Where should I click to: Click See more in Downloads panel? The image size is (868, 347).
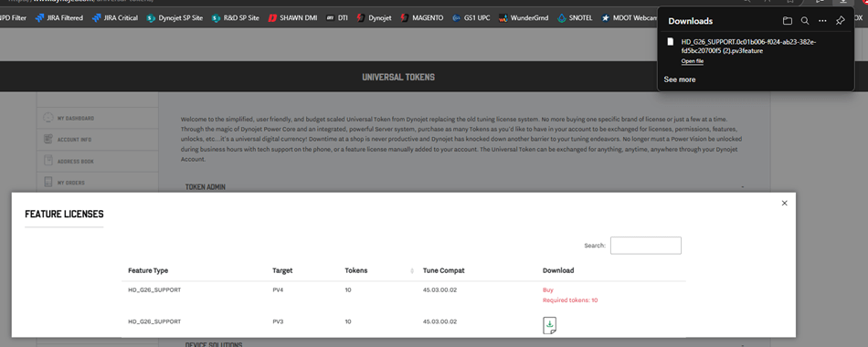coord(679,79)
